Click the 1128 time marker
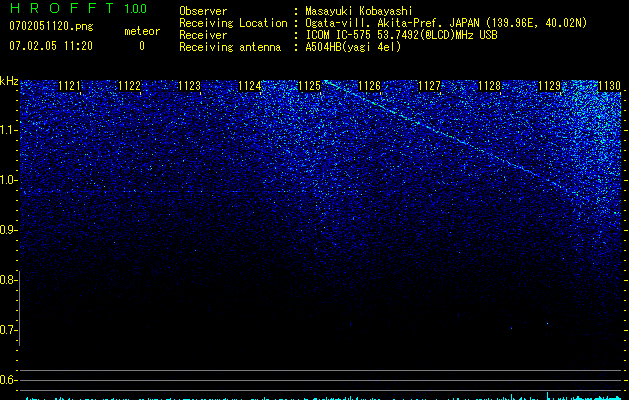The height and width of the screenshot is (400, 629). click(x=489, y=86)
